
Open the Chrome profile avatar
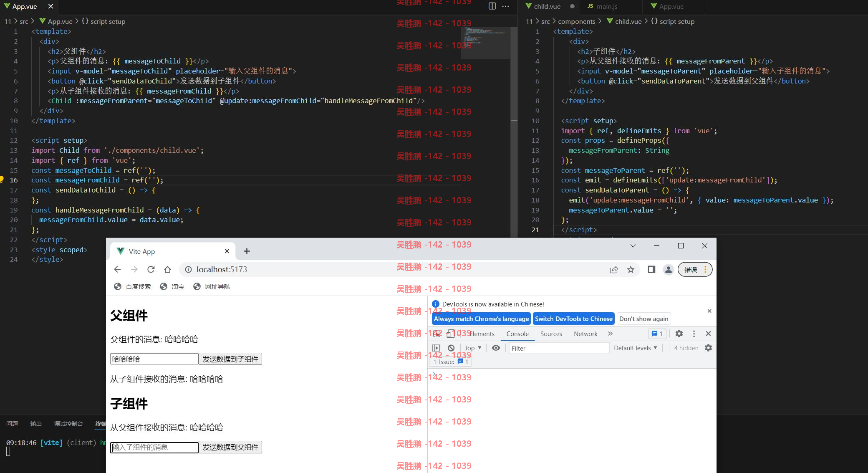668,270
